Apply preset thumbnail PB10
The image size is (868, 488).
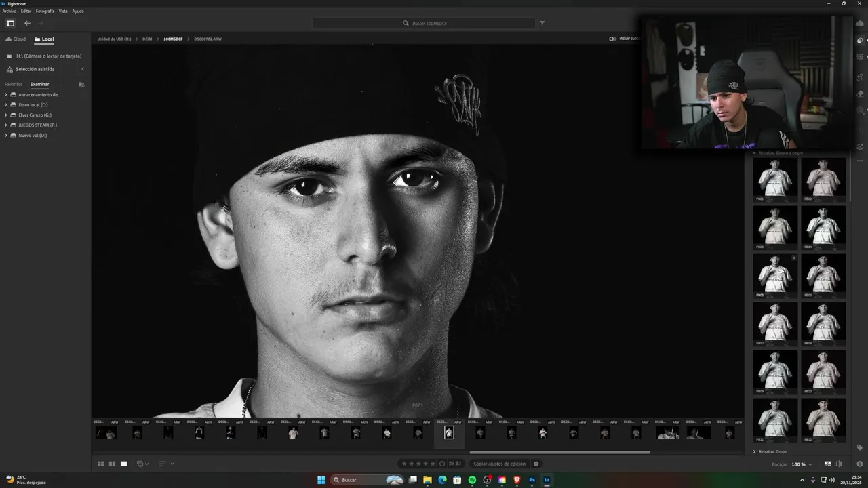coord(823,372)
